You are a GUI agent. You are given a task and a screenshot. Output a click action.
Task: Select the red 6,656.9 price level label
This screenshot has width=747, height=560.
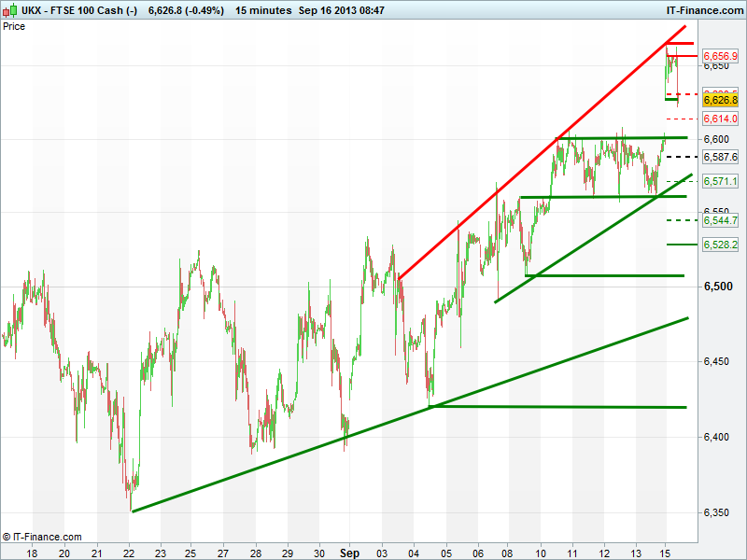click(x=720, y=56)
